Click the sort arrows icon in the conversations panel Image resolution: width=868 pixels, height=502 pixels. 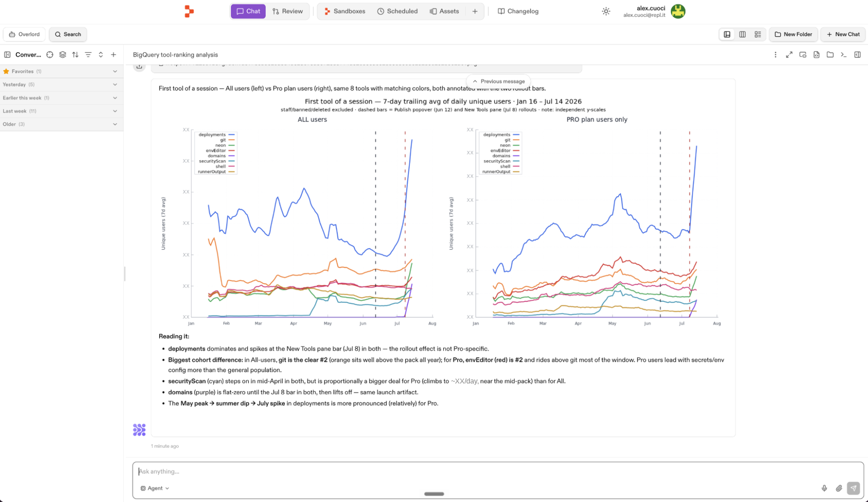tap(75, 55)
